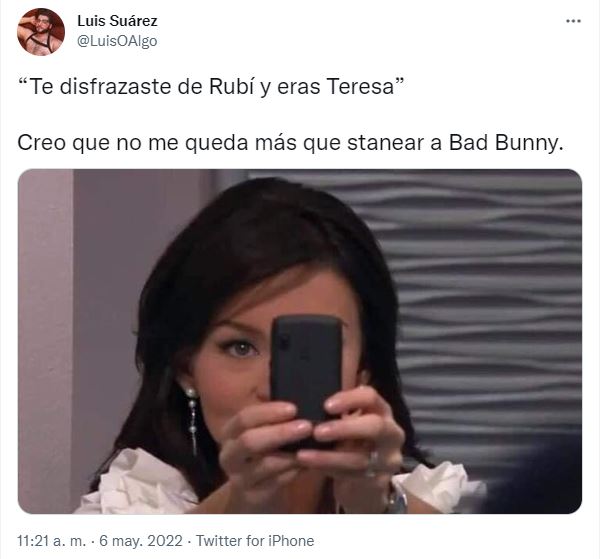Image resolution: width=602 pixels, height=559 pixels.
Task: Click the word 'stanear' in the tweet
Action: [x=386, y=143]
